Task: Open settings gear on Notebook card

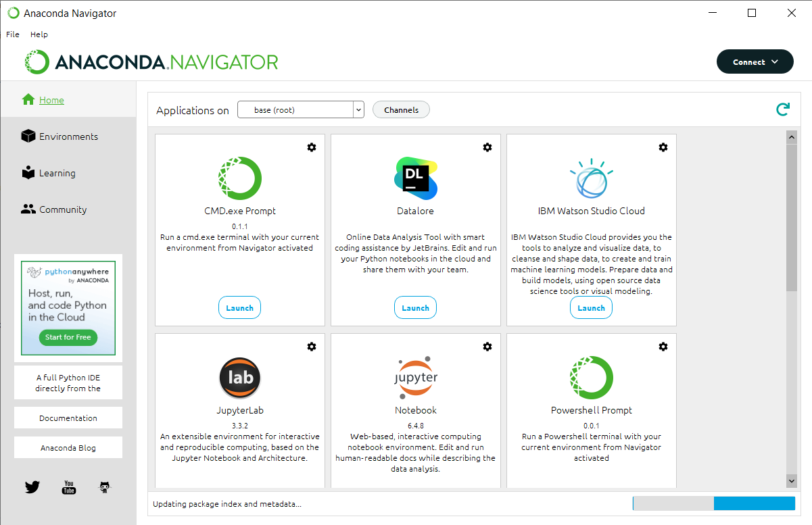Action: [487, 347]
